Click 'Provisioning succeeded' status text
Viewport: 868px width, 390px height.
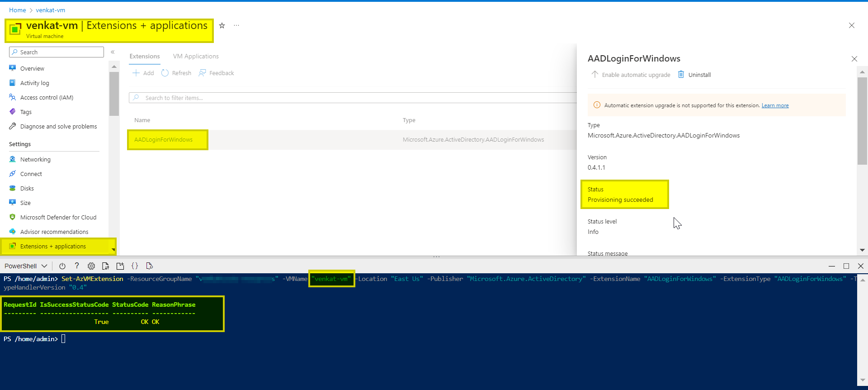[x=620, y=200]
